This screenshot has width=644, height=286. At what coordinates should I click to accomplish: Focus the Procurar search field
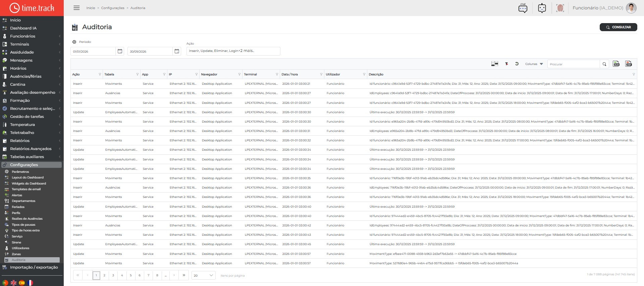tap(574, 64)
